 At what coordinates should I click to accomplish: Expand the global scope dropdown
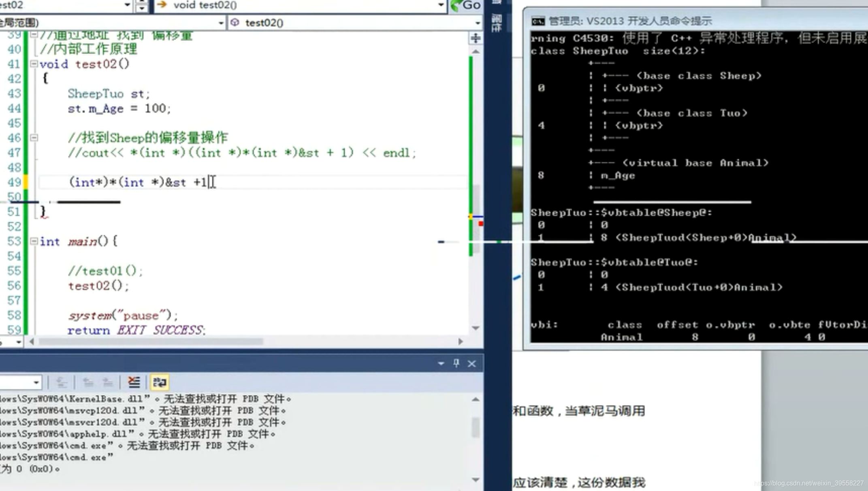pyautogui.click(x=221, y=23)
